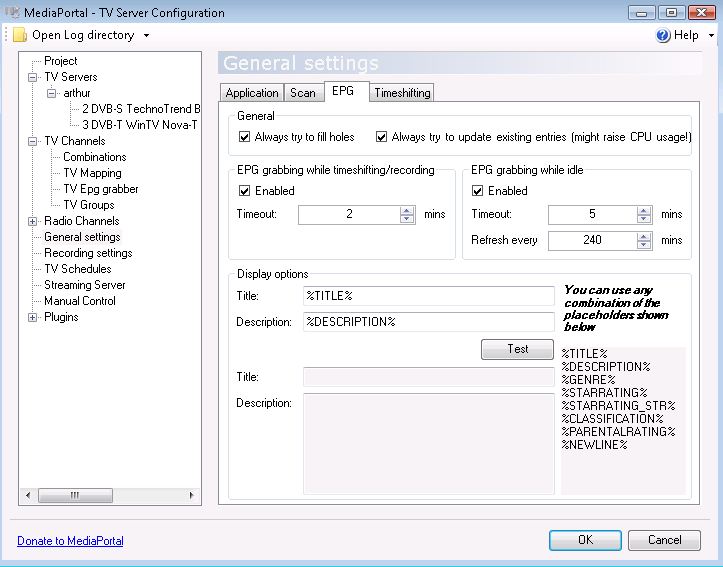This screenshot has height=567, width=723.
Task: Open dropdown arrow next to Open Log directory
Action: coord(146,35)
